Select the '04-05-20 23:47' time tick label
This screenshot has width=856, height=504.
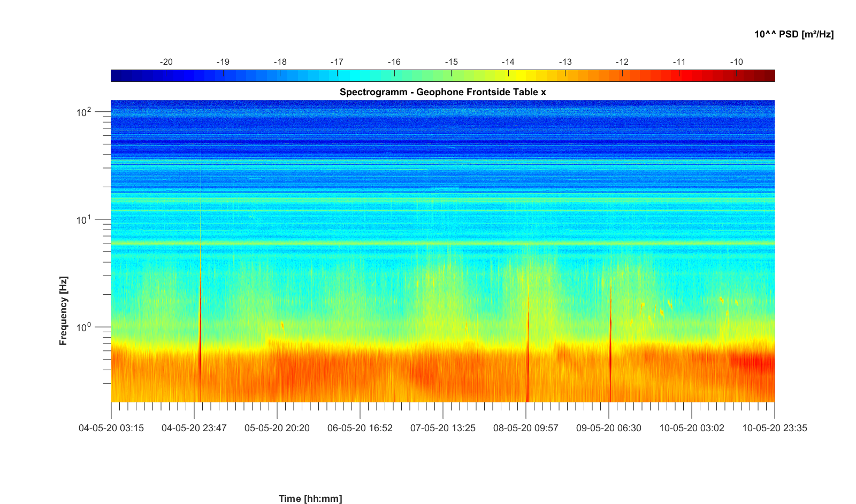tap(194, 428)
